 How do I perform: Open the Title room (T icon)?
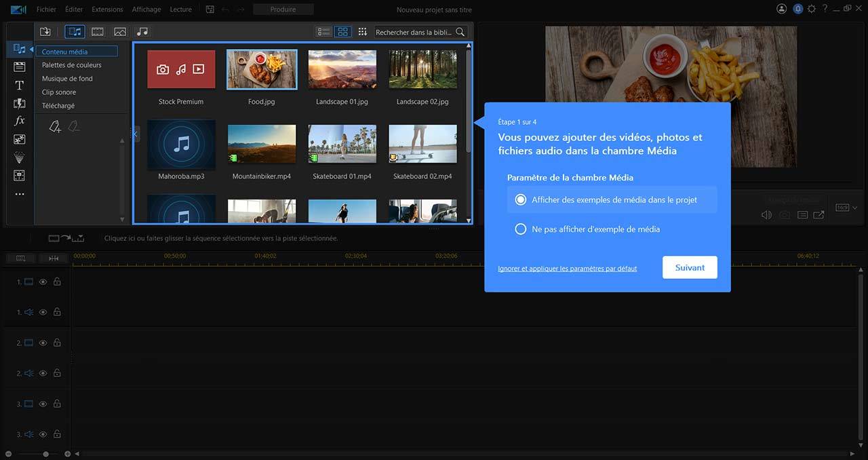(x=19, y=85)
